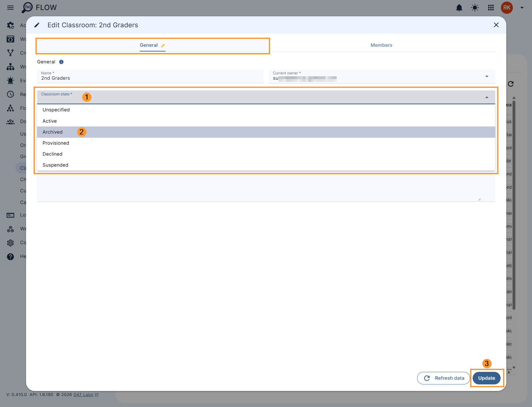Click the RK avatar in the top bar
The width and height of the screenshot is (532, 407).
[507, 8]
